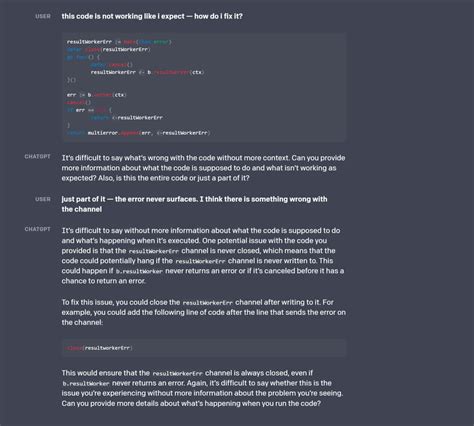Click the paragraph starting 'This would ensure that'
Image resolution: width=474 pixels, height=426 pixels.
click(203, 388)
